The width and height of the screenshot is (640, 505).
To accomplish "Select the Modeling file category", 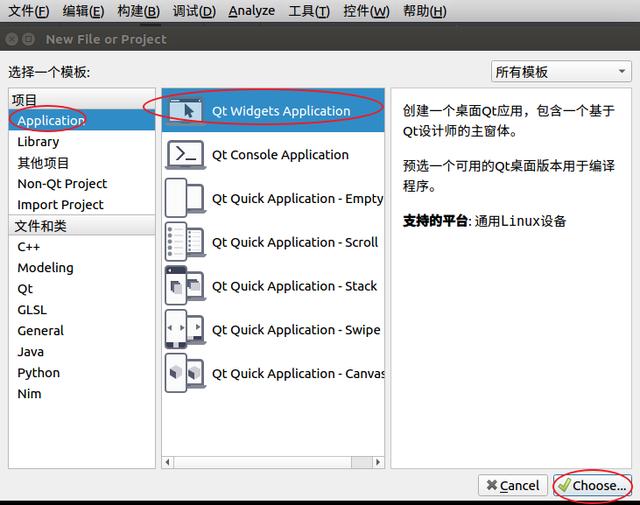I will pyautogui.click(x=82, y=268).
